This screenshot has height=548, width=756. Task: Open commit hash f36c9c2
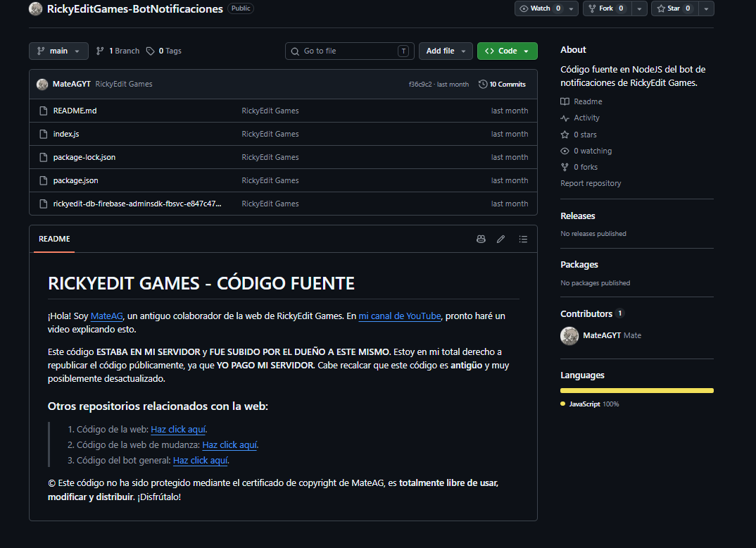click(420, 85)
